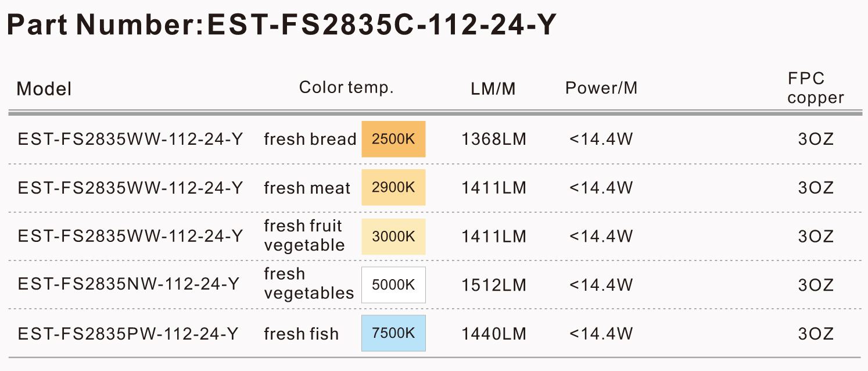
Task: Click the fresh fruit vegetable label
Action: (x=304, y=236)
